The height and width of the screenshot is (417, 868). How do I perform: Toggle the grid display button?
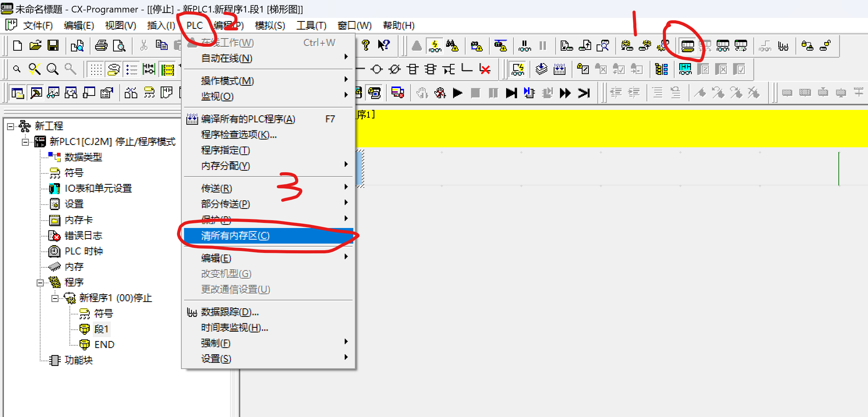(96, 70)
